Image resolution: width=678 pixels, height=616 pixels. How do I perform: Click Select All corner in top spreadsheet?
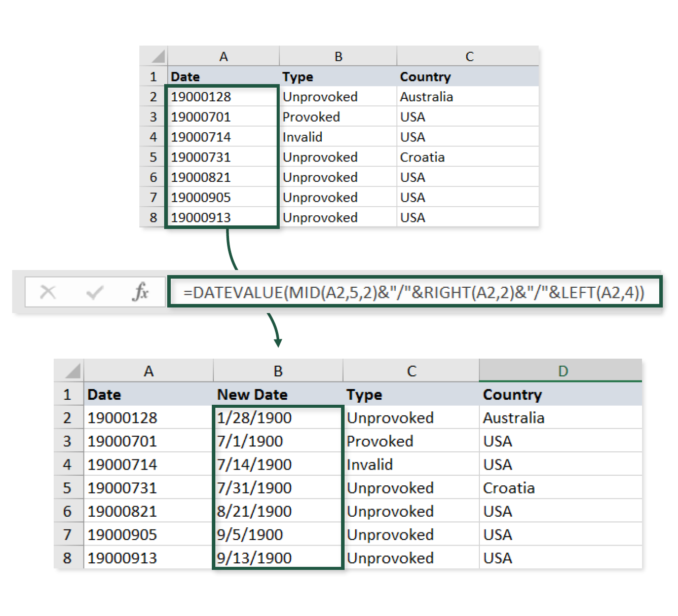pyautogui.click(x=154, y=56)
